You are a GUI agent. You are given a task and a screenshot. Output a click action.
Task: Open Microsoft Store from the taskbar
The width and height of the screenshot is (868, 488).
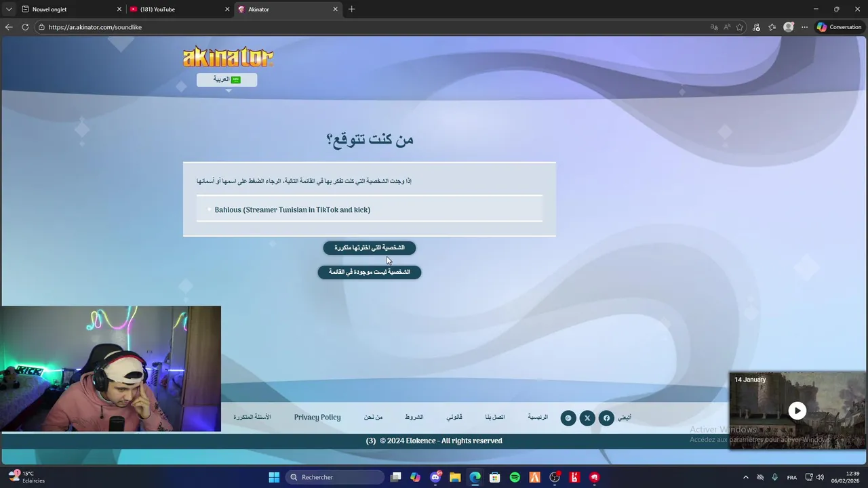pyautogui.click(x=495, y=477)
